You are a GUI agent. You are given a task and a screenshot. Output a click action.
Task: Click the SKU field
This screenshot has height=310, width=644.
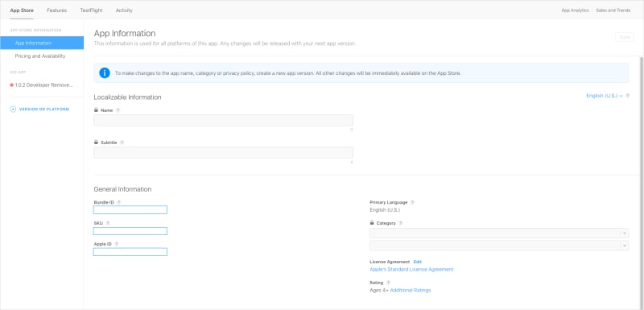(x=130, y=231)
